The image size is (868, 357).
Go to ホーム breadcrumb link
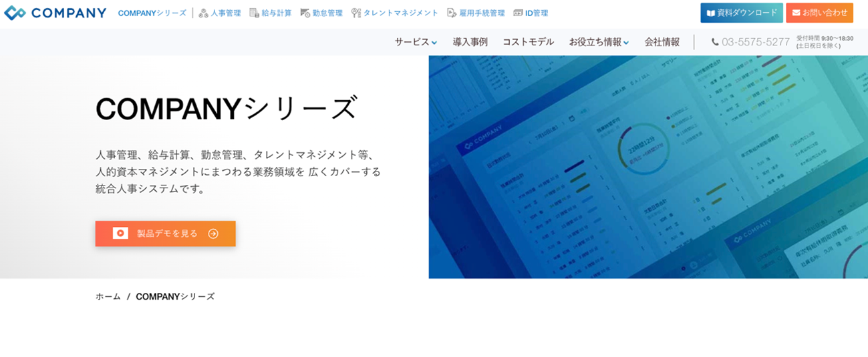pos(108,296)
